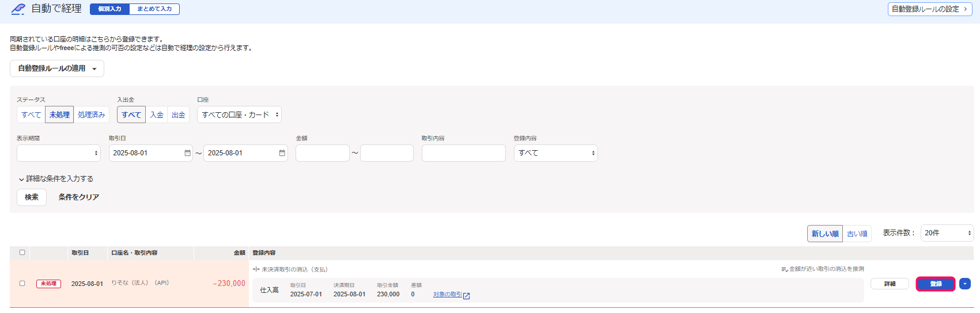
Task: Expand 詳細な条件を入力する section
Action: 56,179
